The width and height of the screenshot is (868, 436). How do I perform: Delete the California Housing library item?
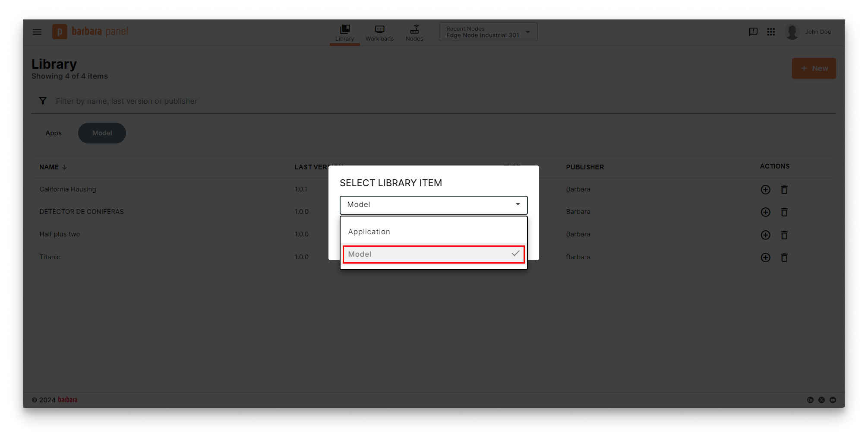tap(784, 189)
